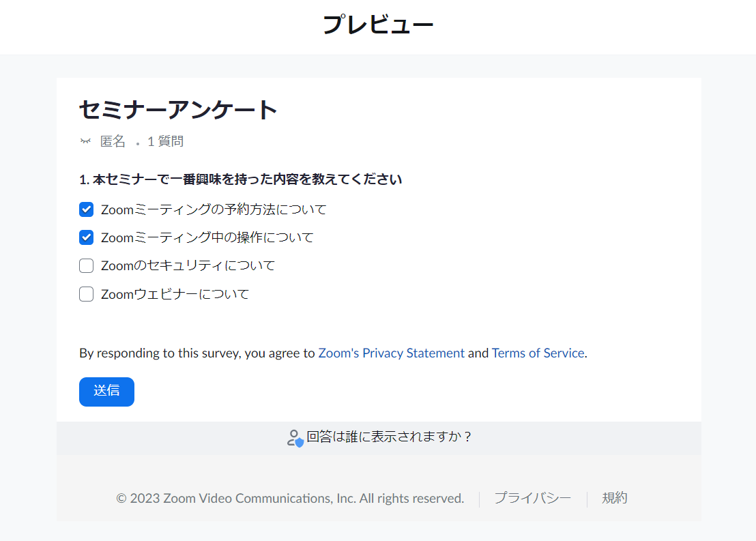Image resolution: width=756 pixels, height=541 pixels.
Task: Open the プライバシー footer link
Action: [533, 498]
